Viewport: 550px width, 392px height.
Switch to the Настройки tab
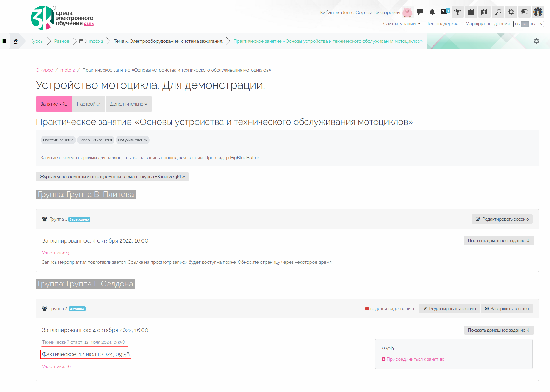coord(88,104)
